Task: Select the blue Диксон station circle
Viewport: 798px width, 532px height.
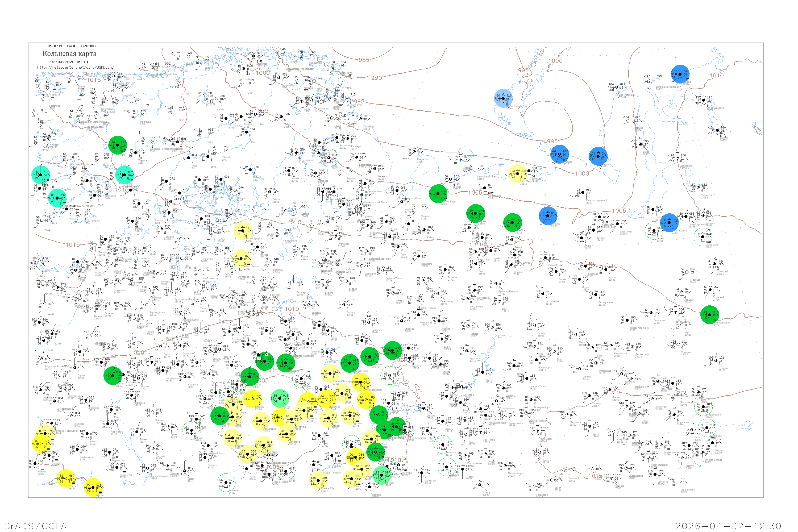Action: [x=680, y=74]
